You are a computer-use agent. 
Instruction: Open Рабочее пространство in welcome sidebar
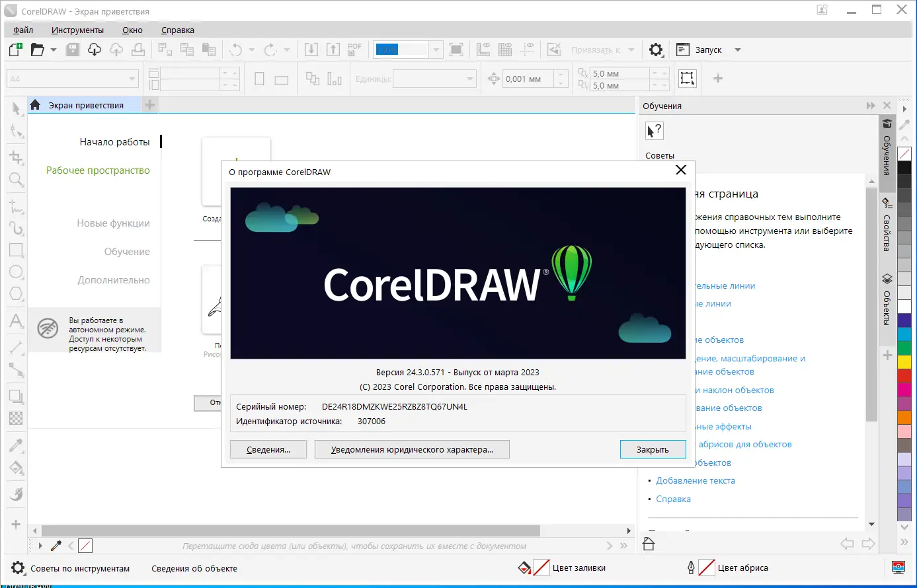pos(98,170)
